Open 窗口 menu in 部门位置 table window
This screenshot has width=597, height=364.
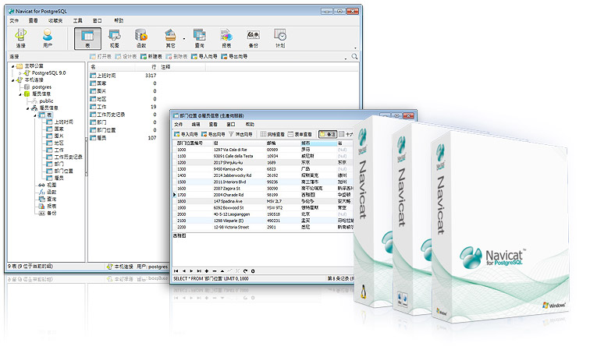pos(231,125)
